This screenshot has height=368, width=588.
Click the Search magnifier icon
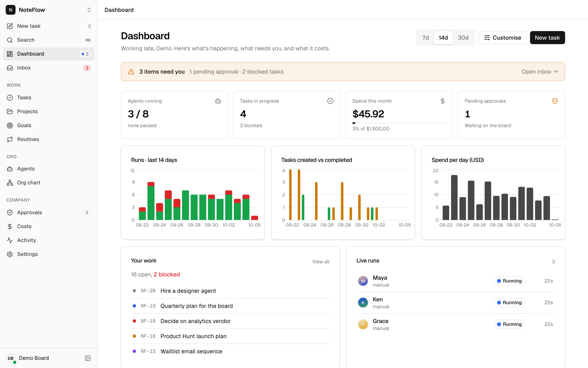(10, 40)
